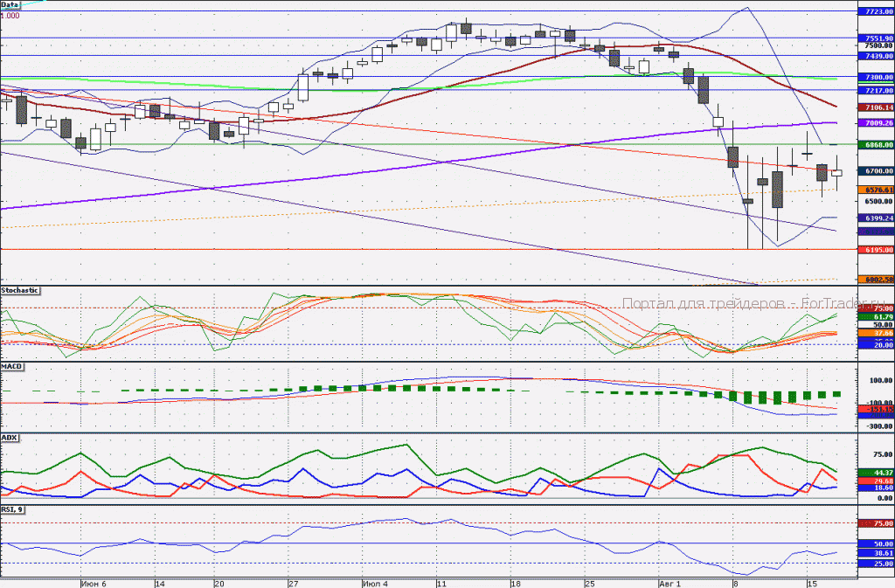This screenshot has width=895, height=588.
Task: Click the red -151.15 MACD value tag
Action: click(x=876, y=410)
